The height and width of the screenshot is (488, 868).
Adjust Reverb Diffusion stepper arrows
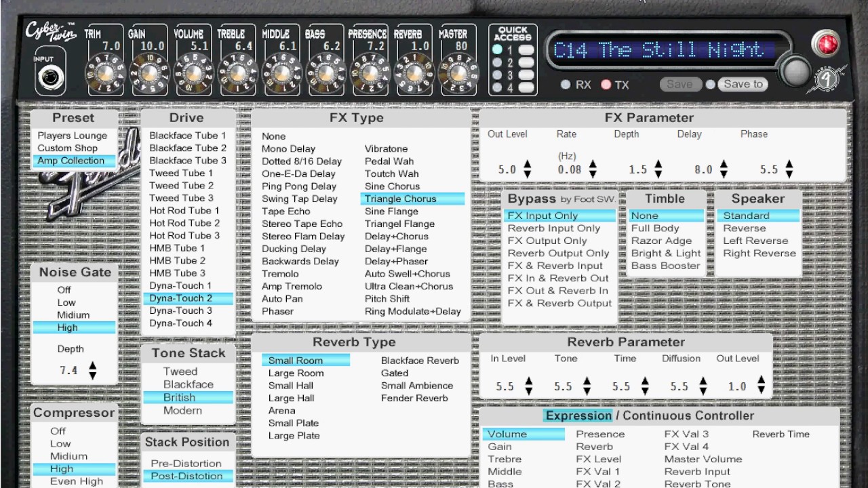click(x=703, y=386)
